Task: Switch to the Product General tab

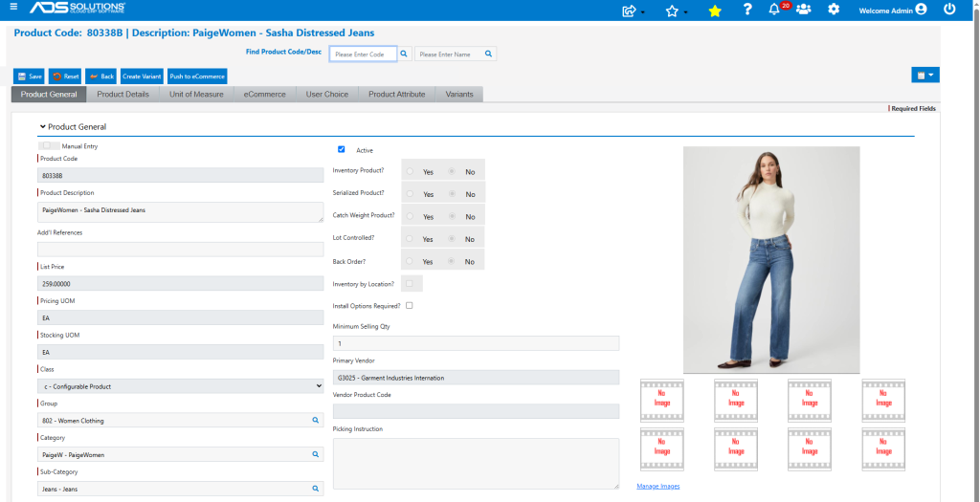Action: click(x=49, y=95)
